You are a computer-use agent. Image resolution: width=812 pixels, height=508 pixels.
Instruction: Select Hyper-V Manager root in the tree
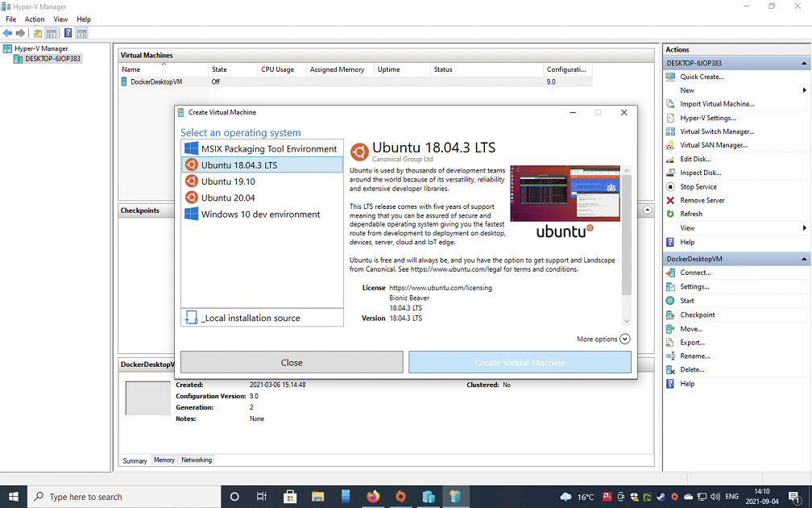[41, 48]
